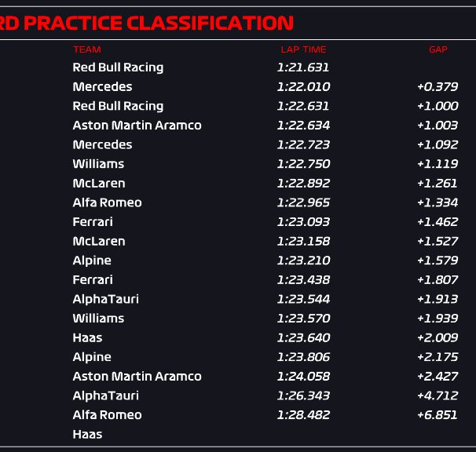Select the lap time 1:23.158

pos(303,241)
